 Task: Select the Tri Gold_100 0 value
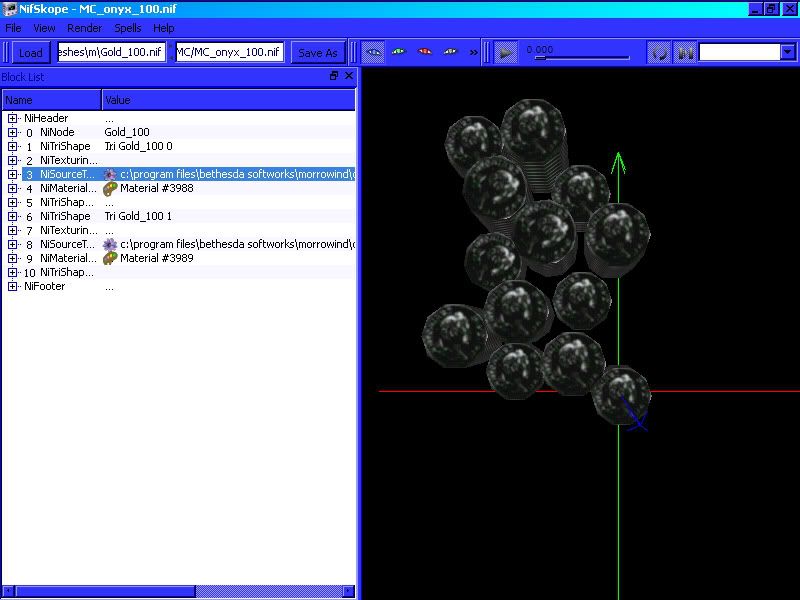pyautogui.click(x=138, y=146)
